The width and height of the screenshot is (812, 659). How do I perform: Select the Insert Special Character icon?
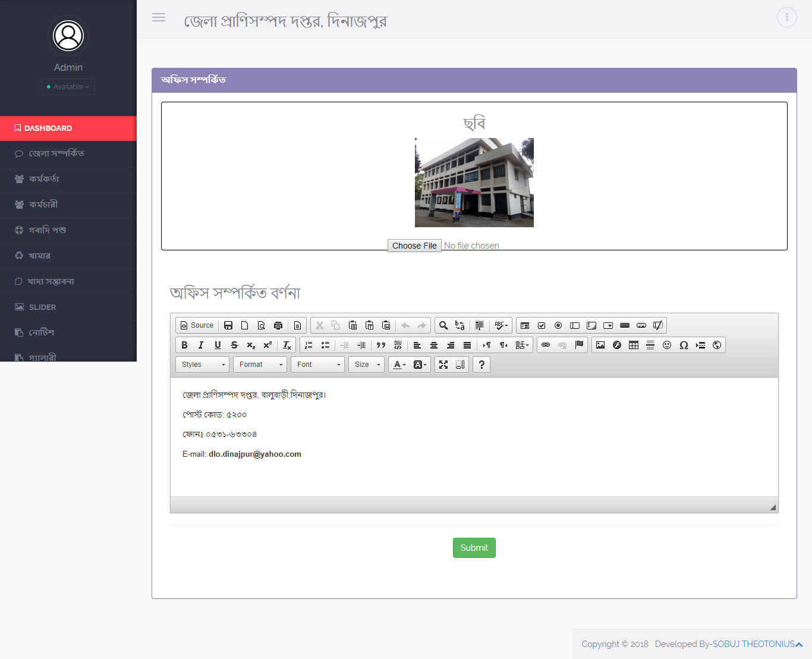click(684, 345)
